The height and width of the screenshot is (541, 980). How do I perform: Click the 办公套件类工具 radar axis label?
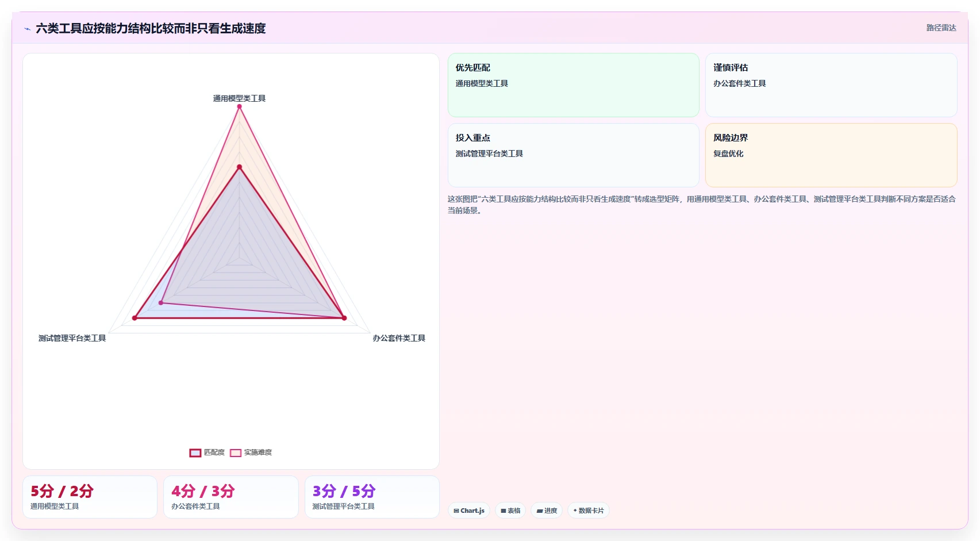[399, 339]
